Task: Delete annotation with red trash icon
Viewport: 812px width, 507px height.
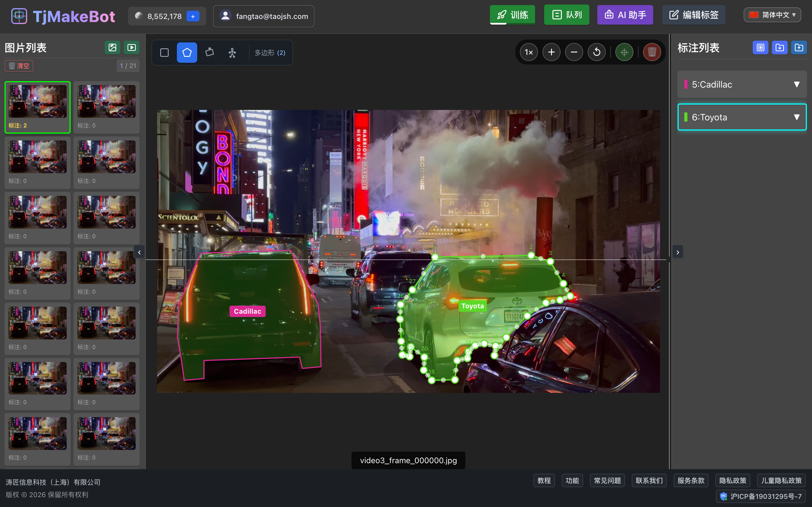Action: click(x=652, y=52)
